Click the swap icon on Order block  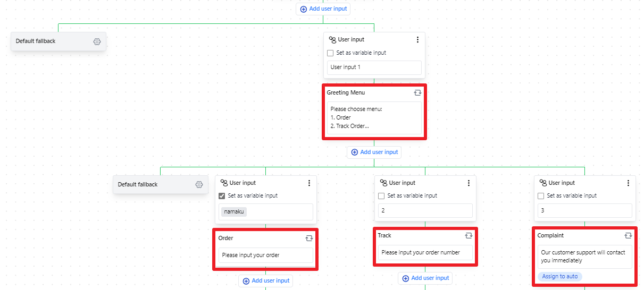coord(309,238)
